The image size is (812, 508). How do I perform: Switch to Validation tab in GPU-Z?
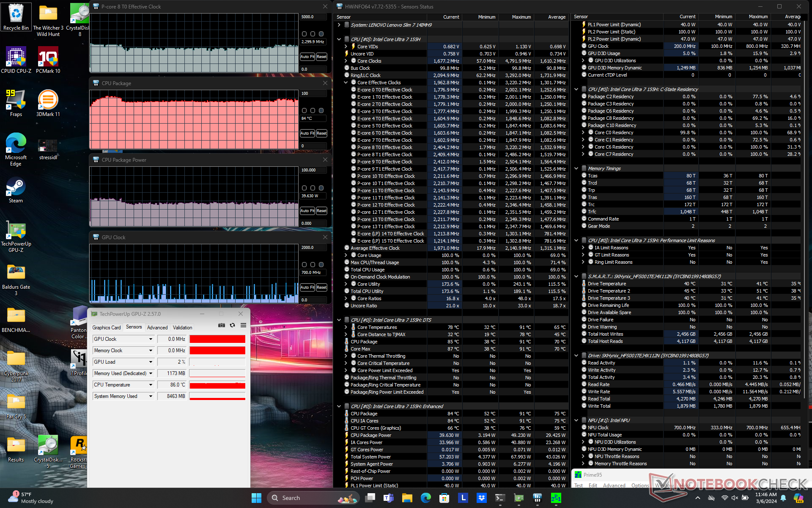coord(182,328)
